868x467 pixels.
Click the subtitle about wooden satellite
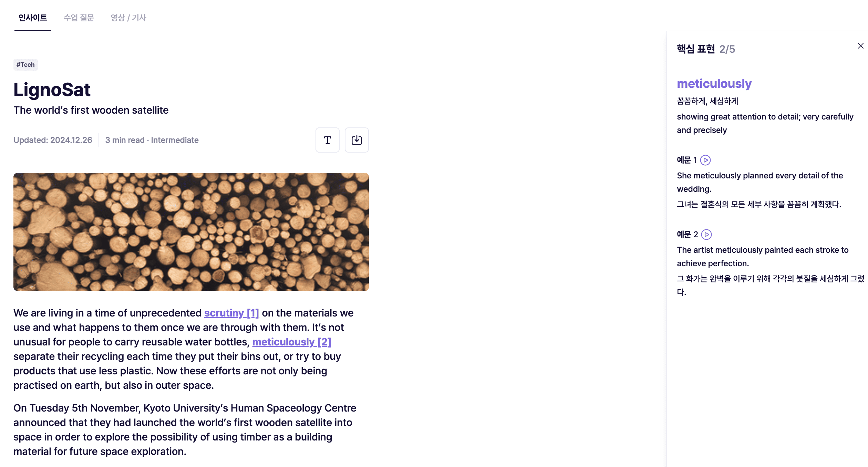click(x=91, y=110)
